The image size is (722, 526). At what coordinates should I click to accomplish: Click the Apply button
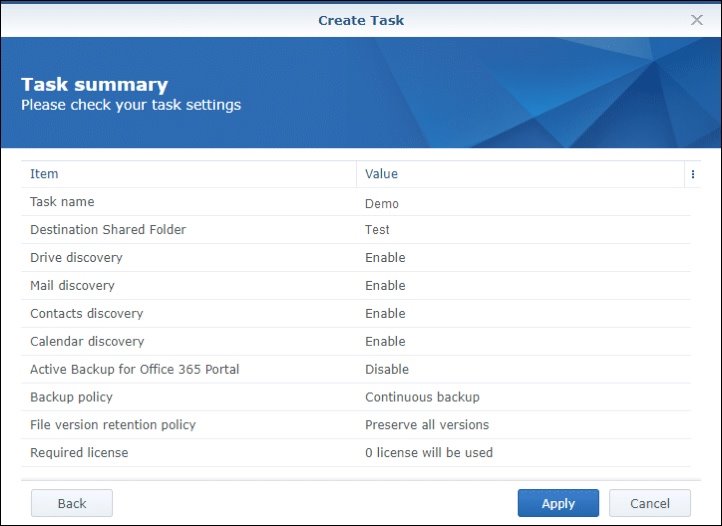click(x=558, y=503)
